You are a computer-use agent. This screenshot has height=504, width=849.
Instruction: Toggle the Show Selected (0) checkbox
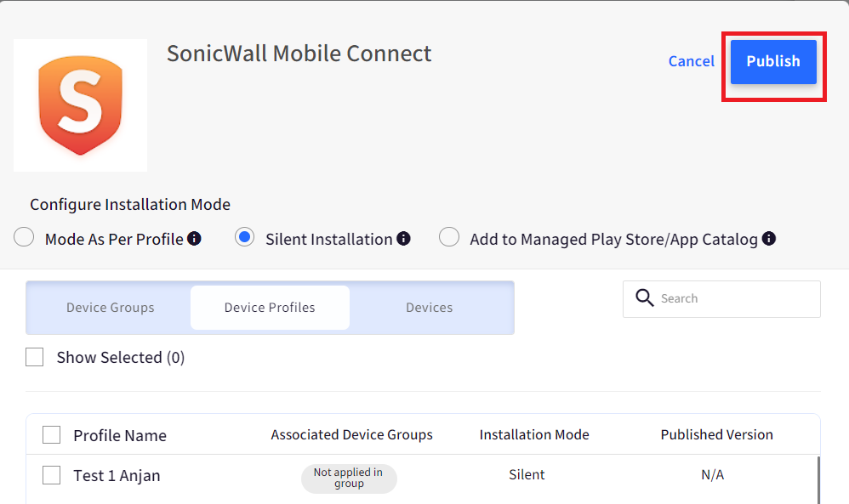35,358
